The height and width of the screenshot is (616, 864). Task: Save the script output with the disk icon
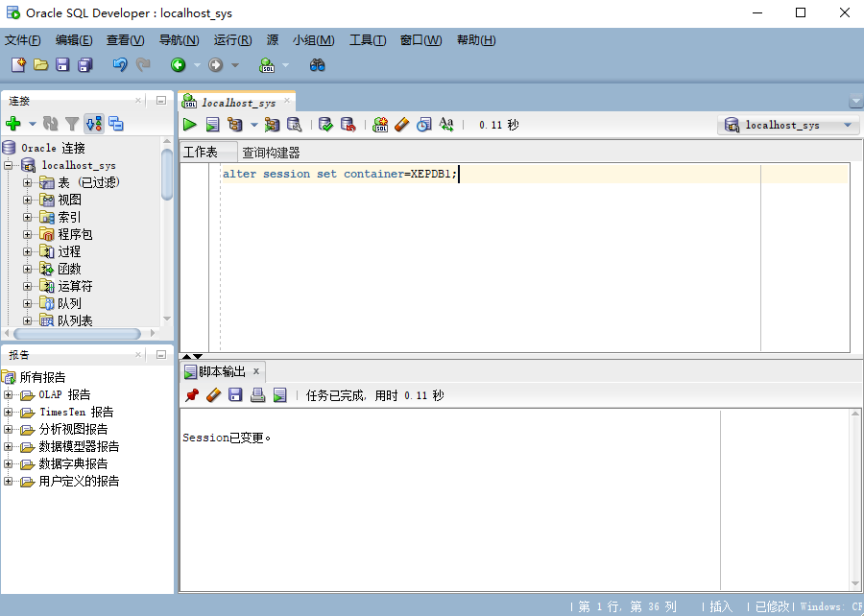coord(236,395)
